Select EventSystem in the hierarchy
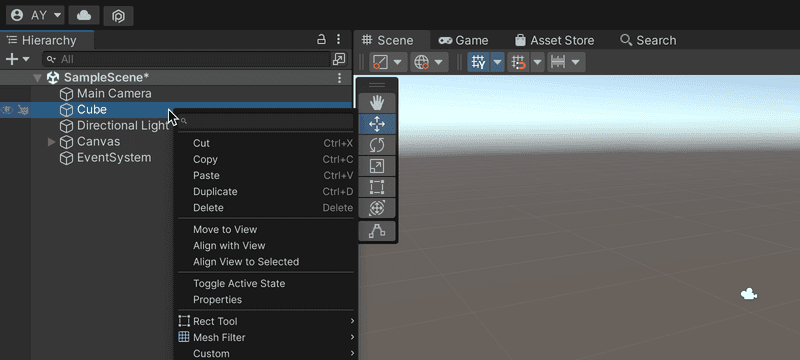This screenshot has height=360, width=800. (x=114, y=158)
